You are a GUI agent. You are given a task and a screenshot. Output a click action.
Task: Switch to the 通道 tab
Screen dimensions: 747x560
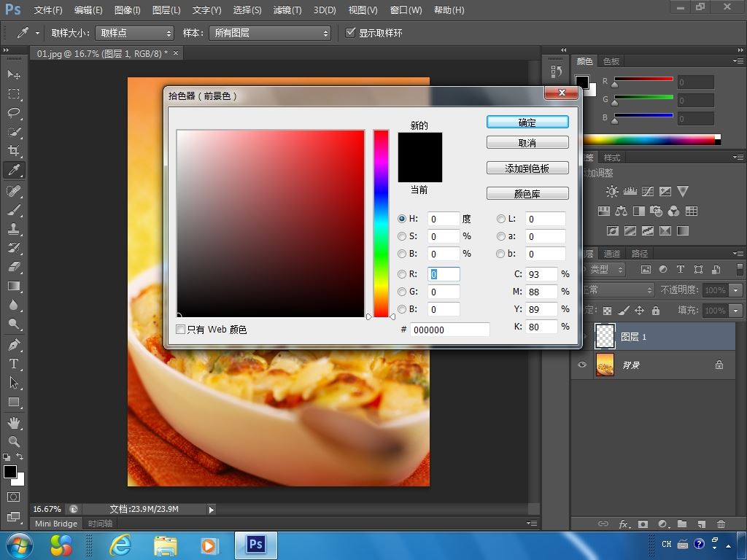tap(612, 253)
